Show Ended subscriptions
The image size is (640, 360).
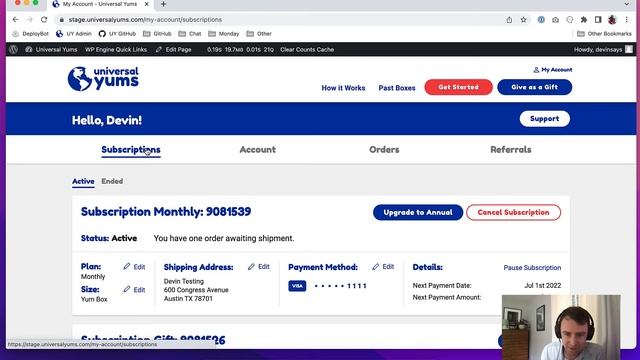point(112,181)
